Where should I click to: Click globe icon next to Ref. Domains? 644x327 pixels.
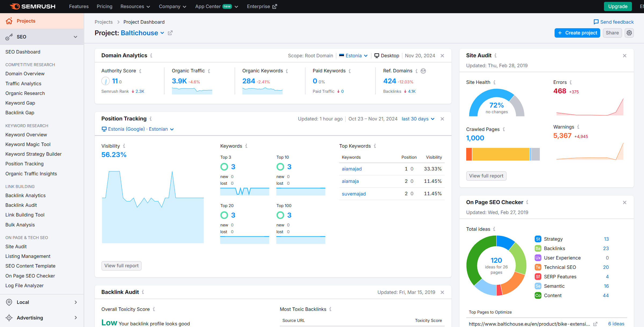point(423,71)
